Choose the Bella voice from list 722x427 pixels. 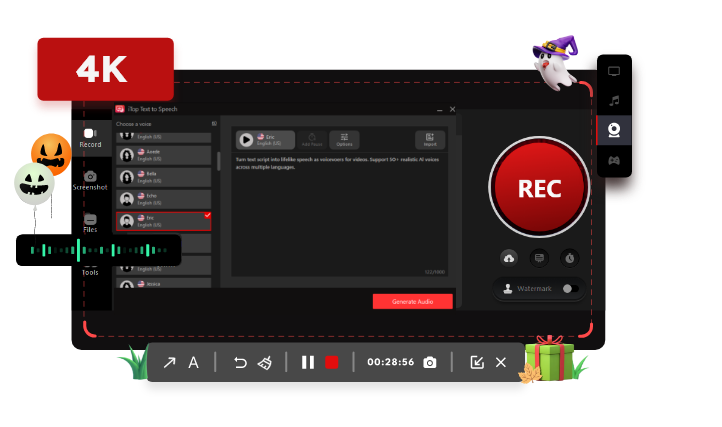[x=164, y=177]
